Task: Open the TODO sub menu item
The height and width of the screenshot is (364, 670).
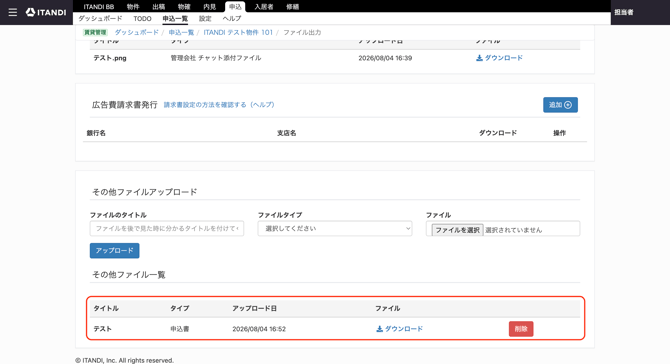Action: point(142,18)
